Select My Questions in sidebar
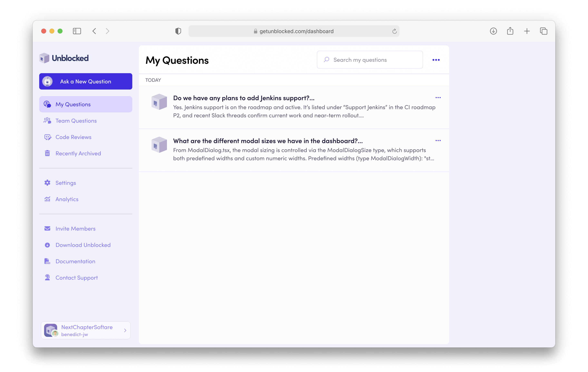The height and width of the screenshot is (372, 588). click(73, 104)
